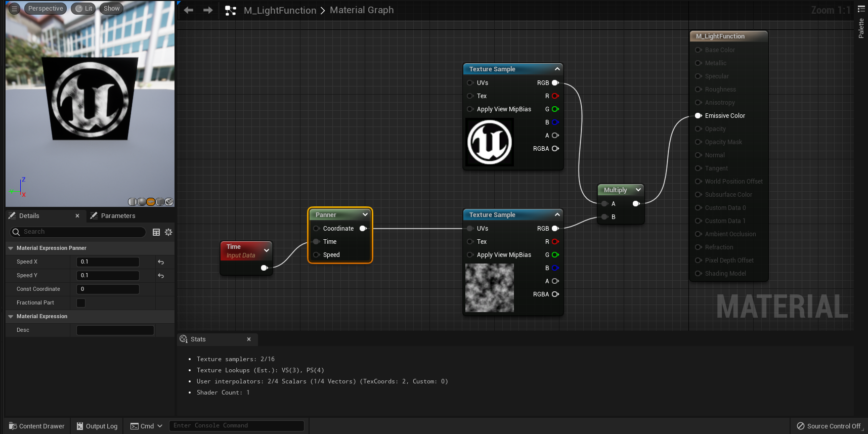
Task: Select the M_LightFunction output node header
Action: coord(729,36)
